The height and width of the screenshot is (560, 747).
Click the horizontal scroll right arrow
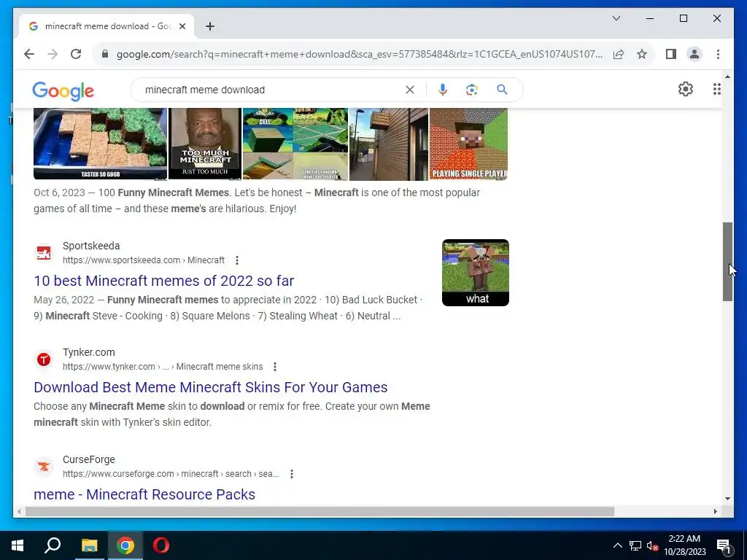pos(715,511)
